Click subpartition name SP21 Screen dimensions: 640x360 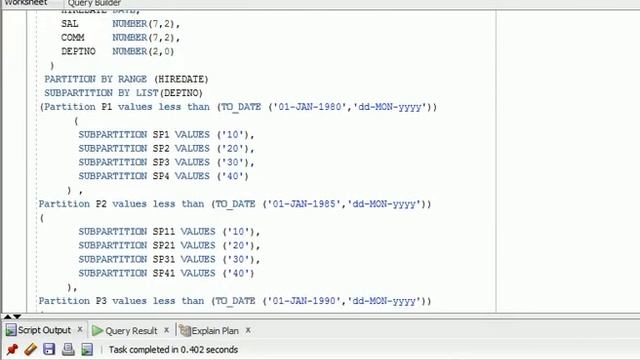point(164,245)
